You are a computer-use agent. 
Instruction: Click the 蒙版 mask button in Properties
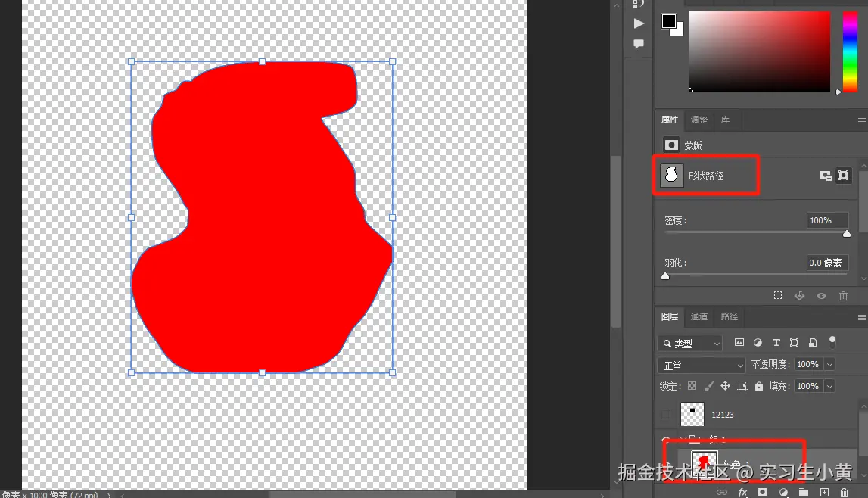pyautogui.click(x=671, y=144)
